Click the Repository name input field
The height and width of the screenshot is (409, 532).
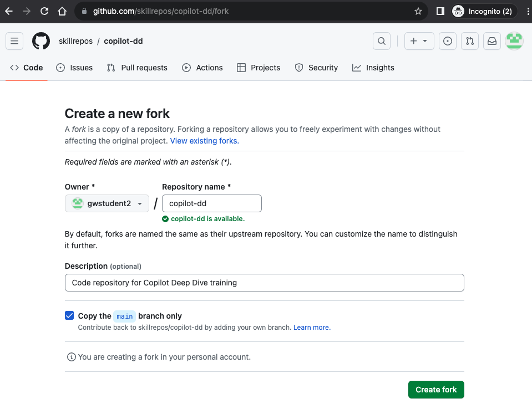tap(212, 203)
